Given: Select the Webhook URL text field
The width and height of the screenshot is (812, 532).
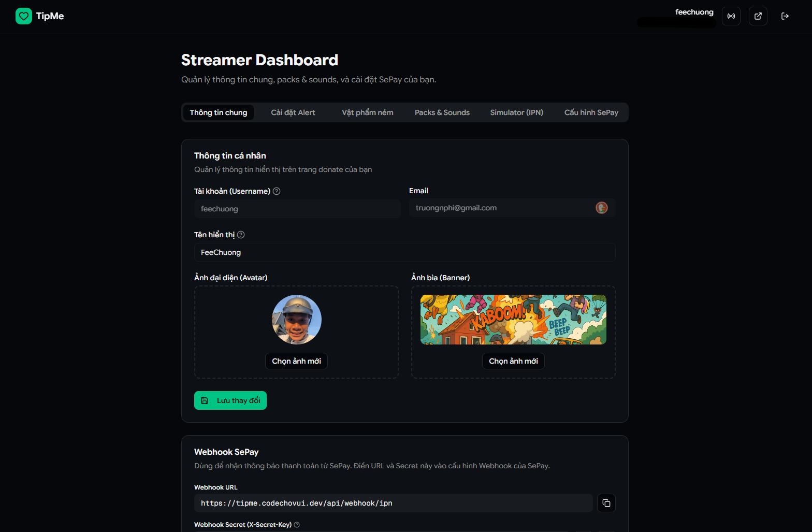Looking at the screenshot, I should (x=394, y=503).
